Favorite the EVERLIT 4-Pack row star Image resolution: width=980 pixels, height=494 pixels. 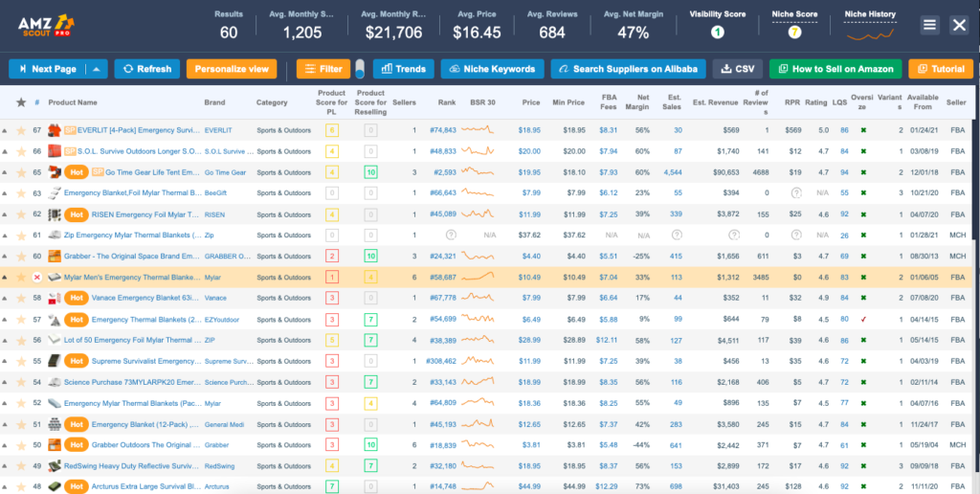(21, 130)
